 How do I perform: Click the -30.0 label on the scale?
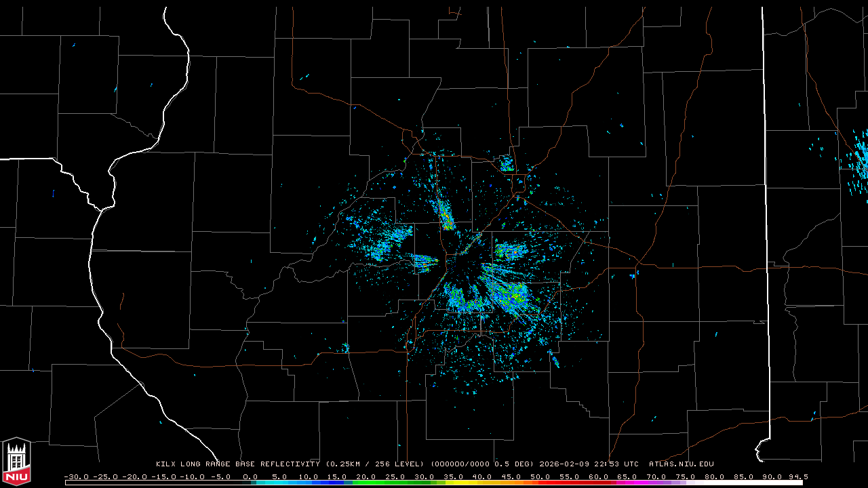tap(77, 476)
